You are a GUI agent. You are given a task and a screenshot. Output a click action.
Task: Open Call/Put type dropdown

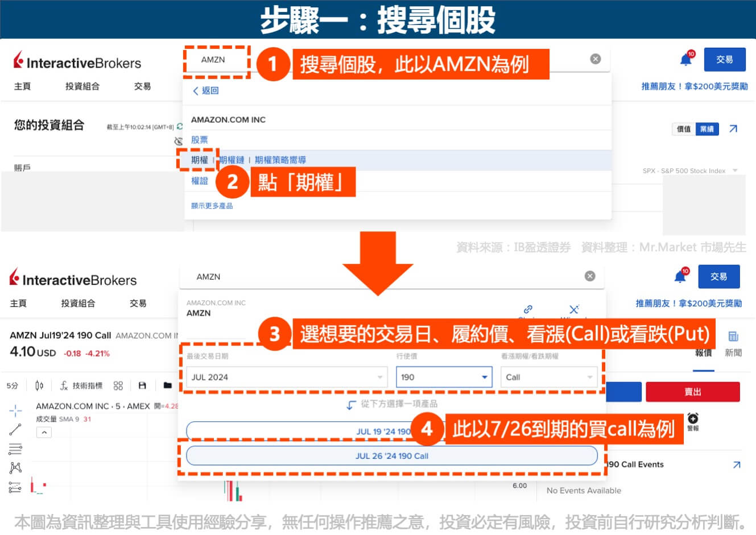tap(549, 377)
